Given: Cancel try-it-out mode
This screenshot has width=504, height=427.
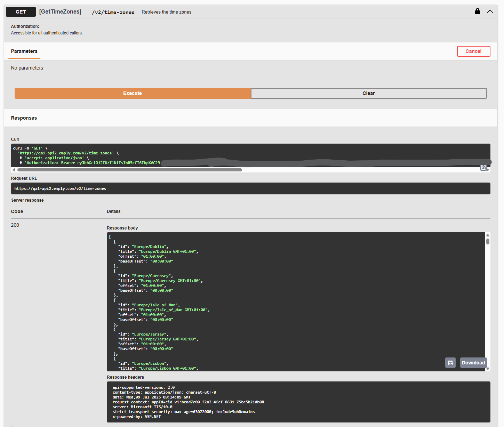Looking at the screenshot, I should [473, 51].
